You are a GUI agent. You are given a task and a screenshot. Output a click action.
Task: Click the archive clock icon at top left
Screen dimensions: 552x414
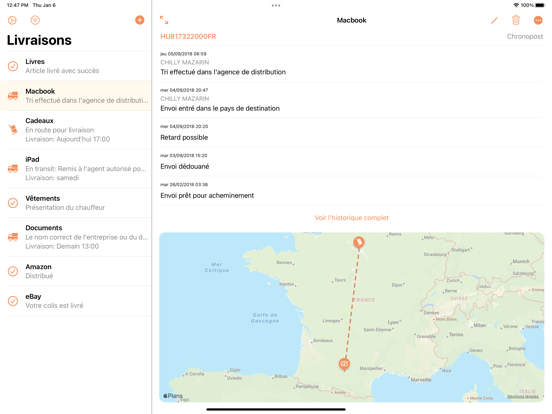coord(12,20)
